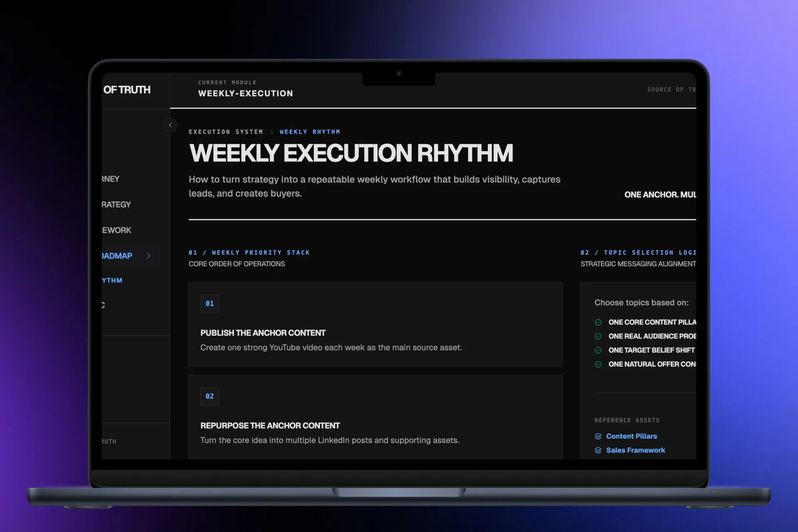Image resolution: width=798 pixels, height=532 pixels.
Task: Select Weekly Rhythm breadcrumb item
Action: tap(310, 132)
